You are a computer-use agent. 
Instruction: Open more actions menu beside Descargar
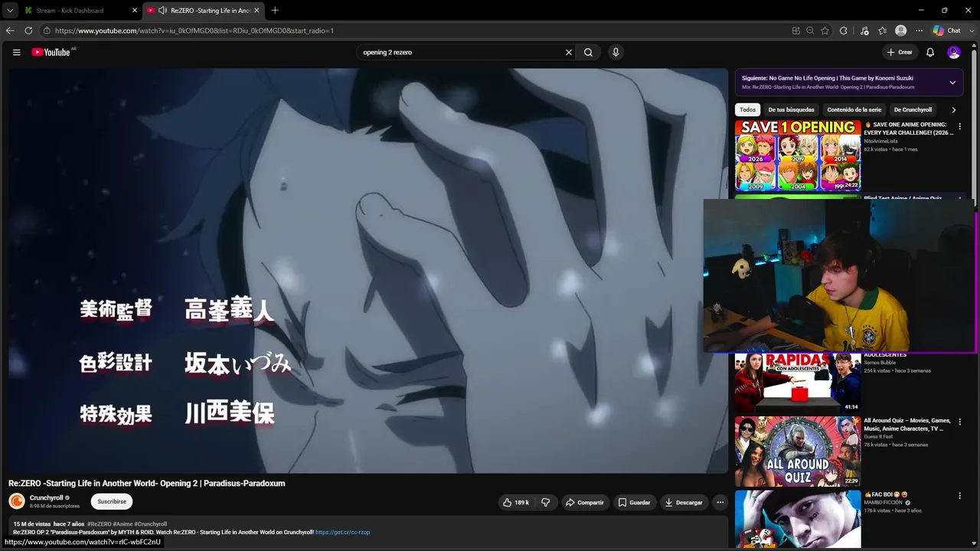[720, 502]
